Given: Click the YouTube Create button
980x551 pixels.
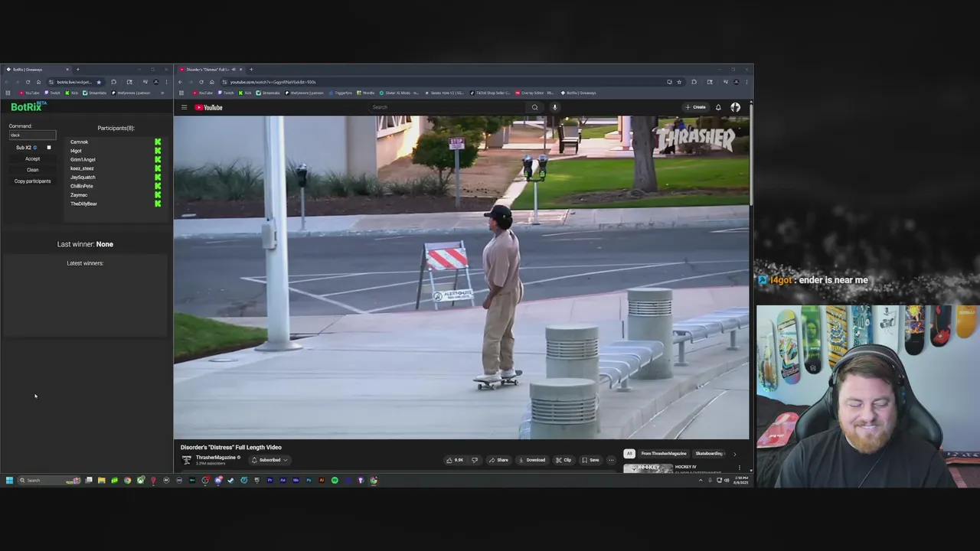Looking at the screenshot, I should 696,107.
